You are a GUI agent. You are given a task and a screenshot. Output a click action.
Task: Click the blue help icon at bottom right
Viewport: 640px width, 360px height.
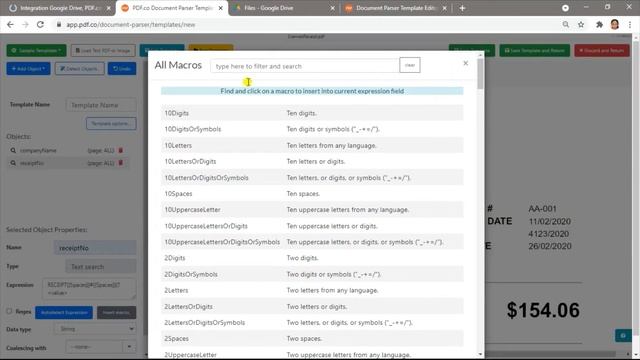click(623, 336)
